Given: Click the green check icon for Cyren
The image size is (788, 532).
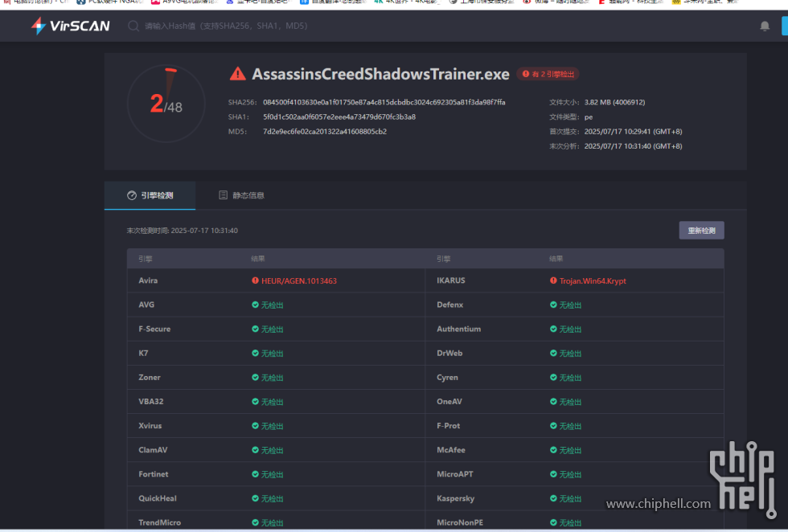Looking at the screenshot, I should [553, 377].
